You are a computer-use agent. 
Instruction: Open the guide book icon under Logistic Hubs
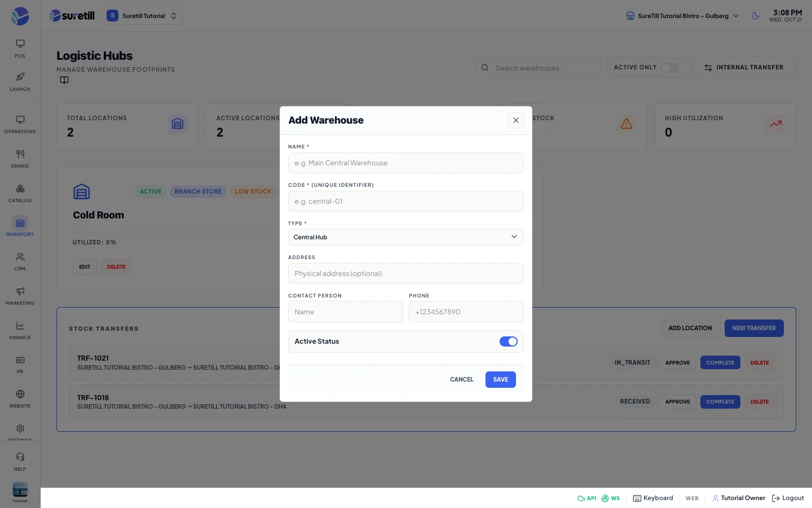(64, 80)
